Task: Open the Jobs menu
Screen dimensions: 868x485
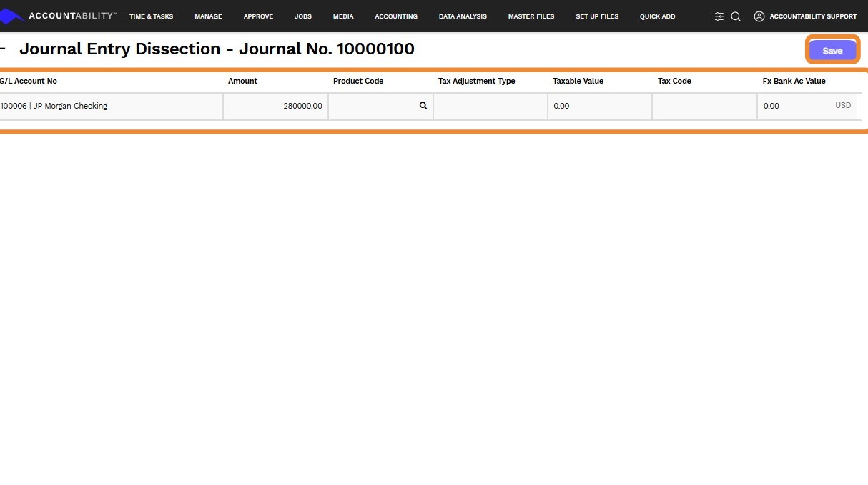Action: pyautogui.click(x=303, y=16)
